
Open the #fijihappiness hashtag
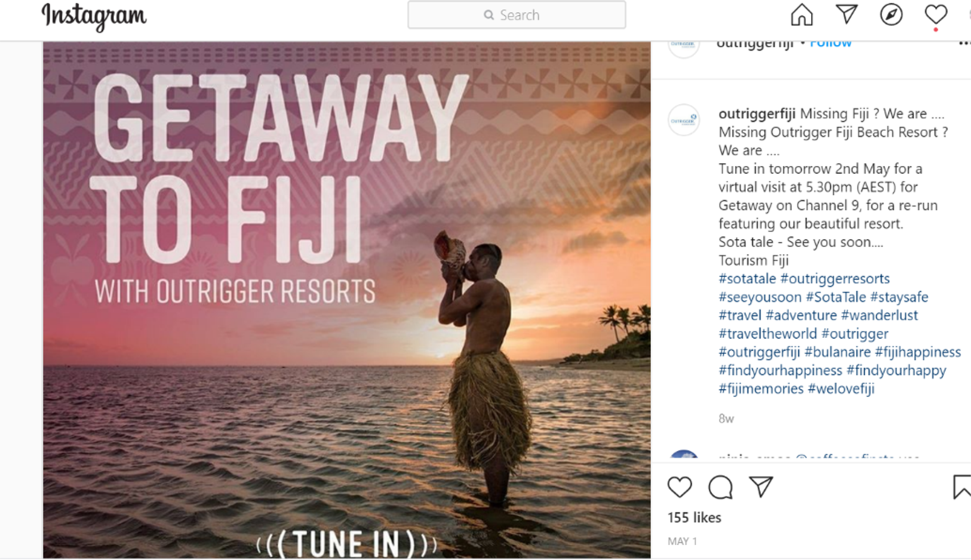click(918, 352)
